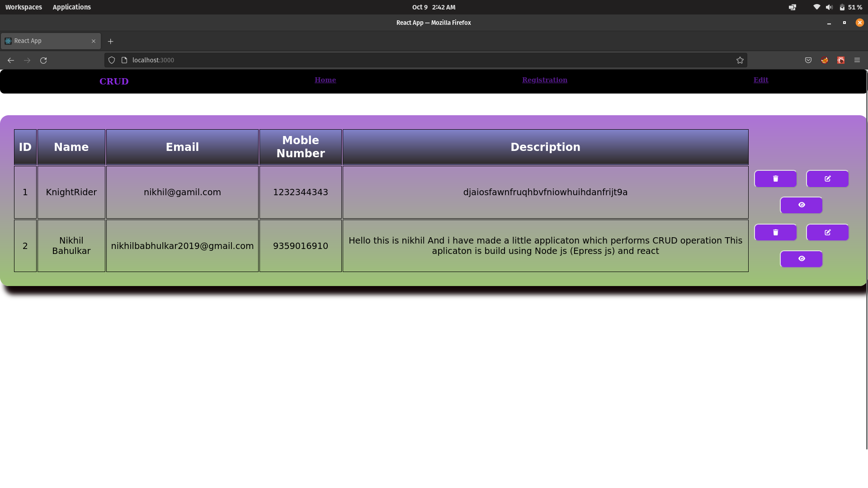The image size is (868, 488).
Task: Open the Edit link in navbar
Action: point(760,80)
